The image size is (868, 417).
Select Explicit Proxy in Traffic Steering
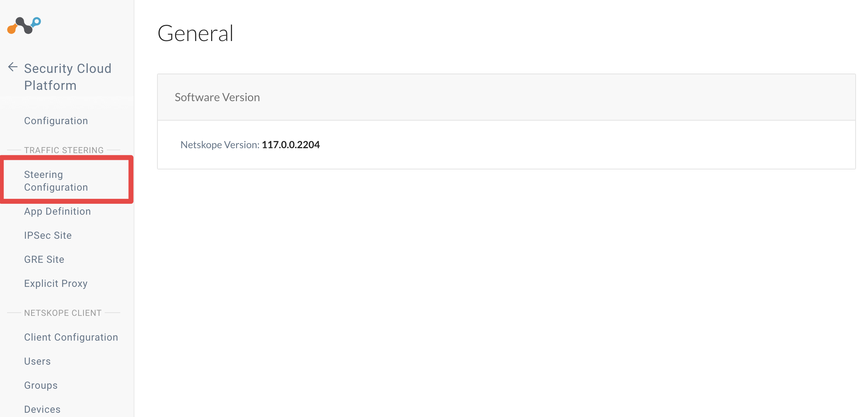[x=56, y=284]
